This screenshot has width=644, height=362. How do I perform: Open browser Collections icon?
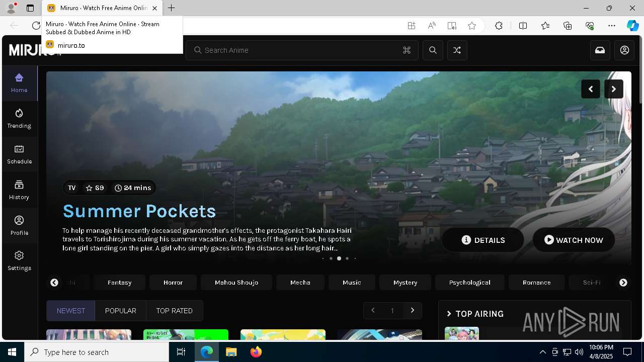[568, 26]
